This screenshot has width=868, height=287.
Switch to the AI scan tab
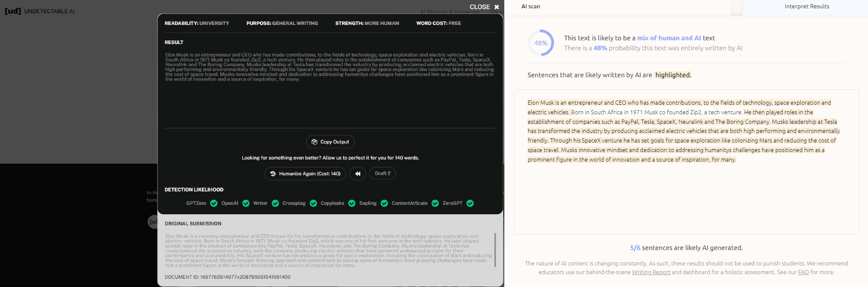coord(530,7)
